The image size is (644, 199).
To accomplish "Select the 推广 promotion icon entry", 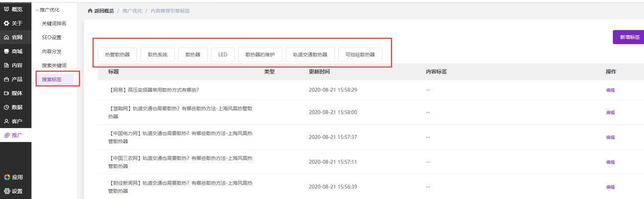I will pyautogui.click(x=6, y=135).
